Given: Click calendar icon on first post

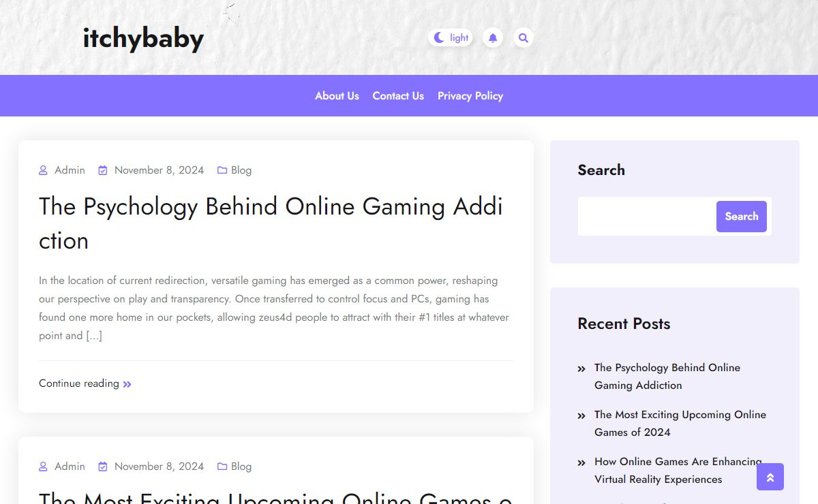Looking at the screenshot, I should click(x=103, y=170).
